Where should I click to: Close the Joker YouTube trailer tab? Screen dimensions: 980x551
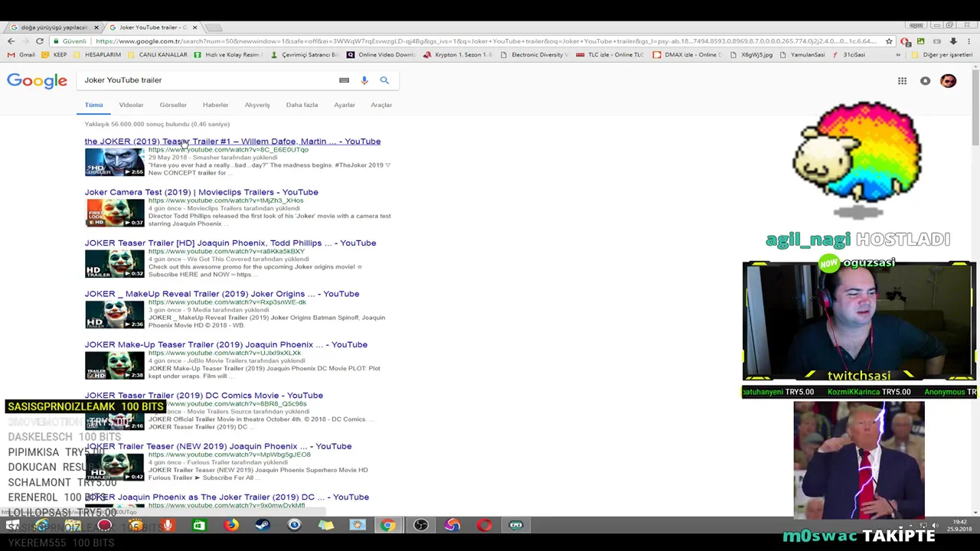(194, 28)
